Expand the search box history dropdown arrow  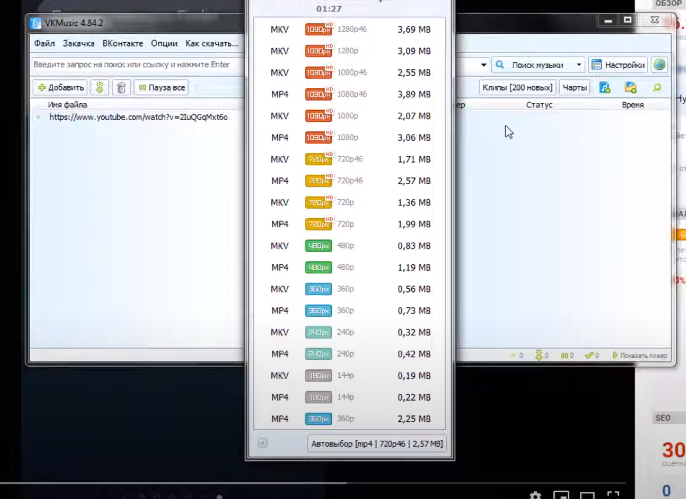coord(483,65)
